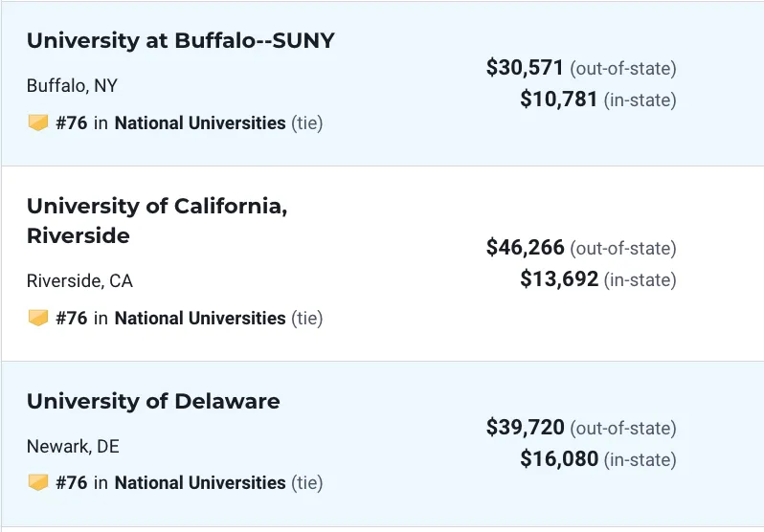
Task: Click National Universities ranking link under Riverside
Action: [x=200, y=318]
